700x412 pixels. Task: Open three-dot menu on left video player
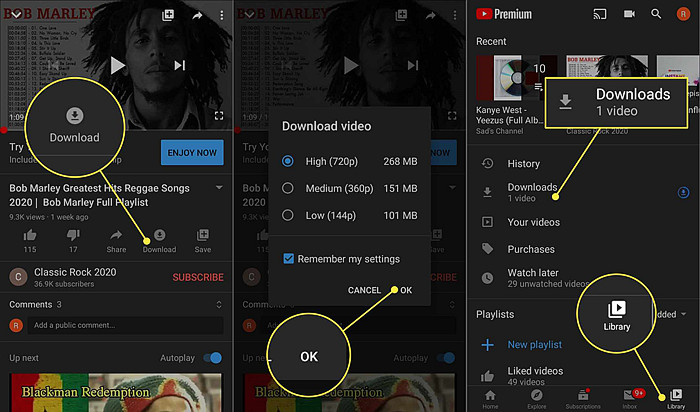coord(221,15)
